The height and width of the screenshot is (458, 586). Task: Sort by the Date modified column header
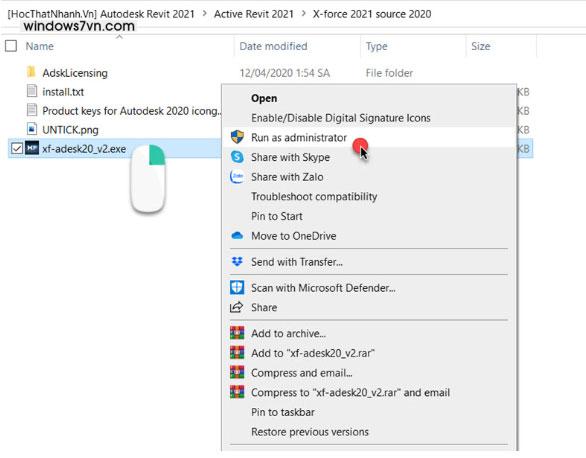273,46
